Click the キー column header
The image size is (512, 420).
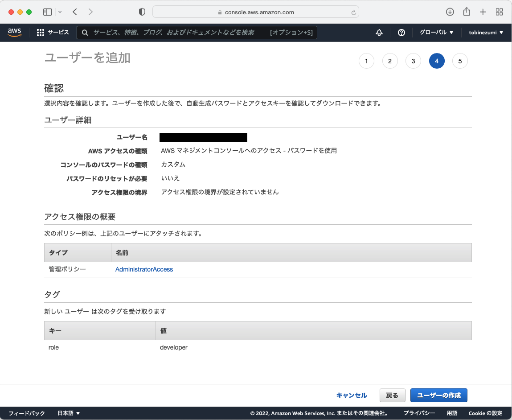click(x=100, y=330)
